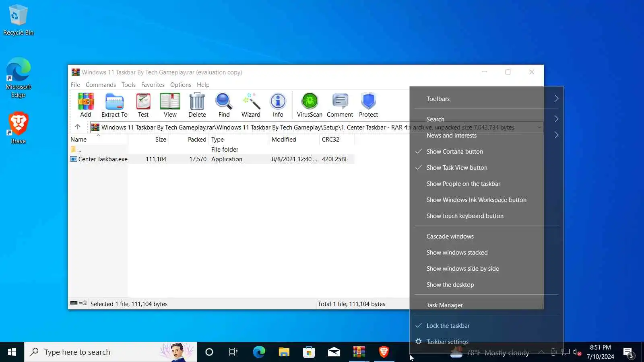Viewport: 644px width, 362px height.
Task: Launch Edge from the taskbar
Action: click(x=259, y=352)
